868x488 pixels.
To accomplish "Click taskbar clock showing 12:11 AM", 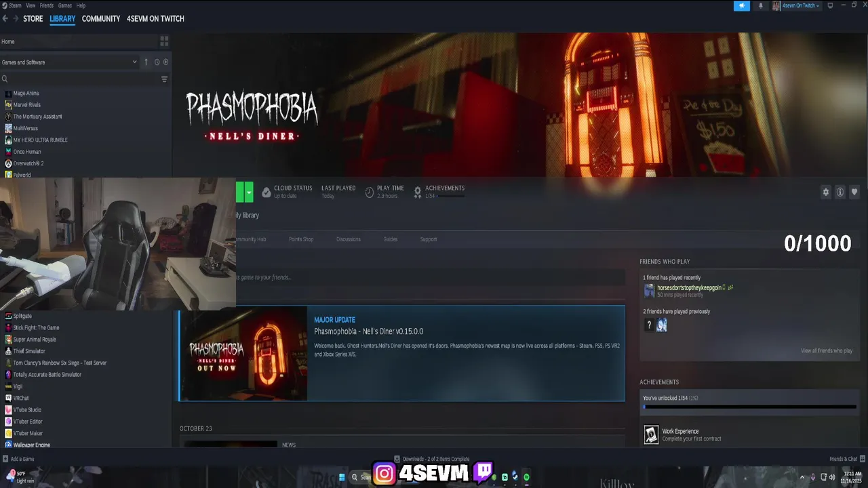I will (x=852, y=477).
